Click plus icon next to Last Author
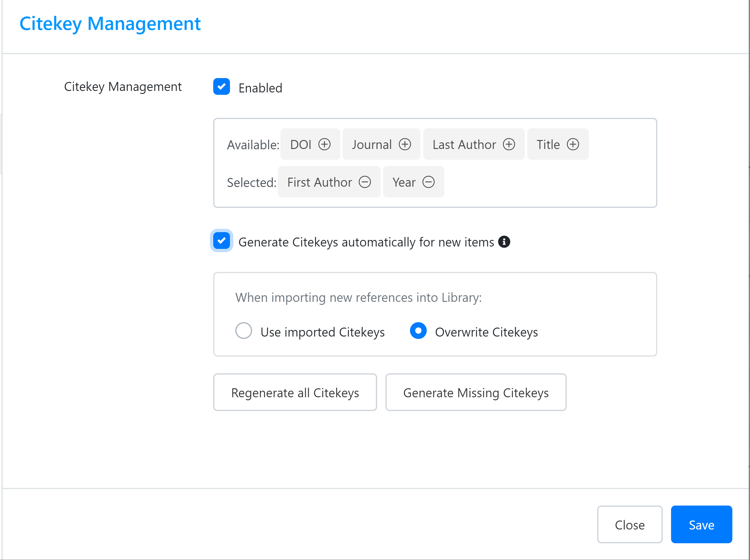Image resolution: width=750 pixels, height=560 pixels. click(x=509, y=144)
